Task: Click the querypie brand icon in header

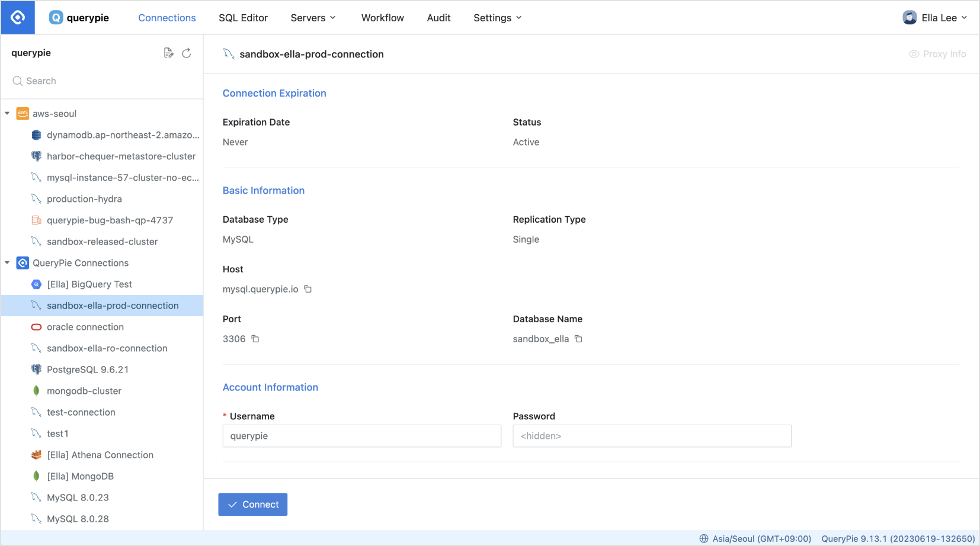Action: [56, 18]
